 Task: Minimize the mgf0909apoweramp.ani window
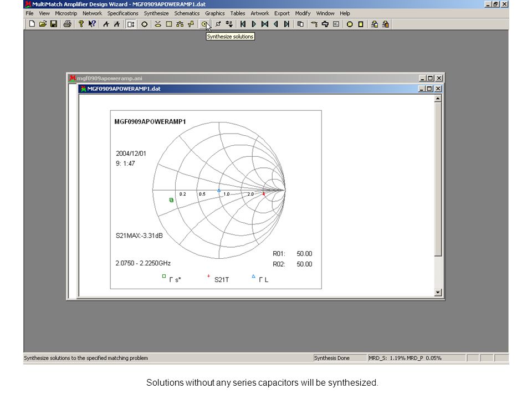click(422, 78)
